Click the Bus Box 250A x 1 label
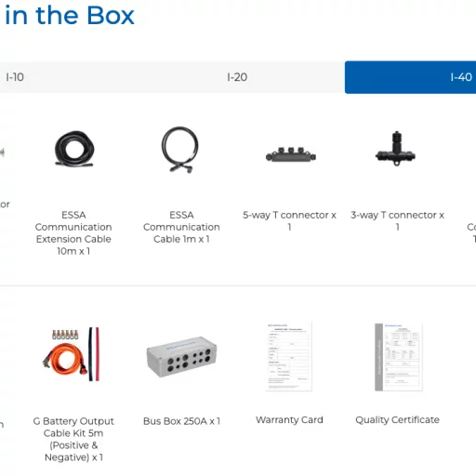Screen dimensions: 476x476 tap(181, 421)
